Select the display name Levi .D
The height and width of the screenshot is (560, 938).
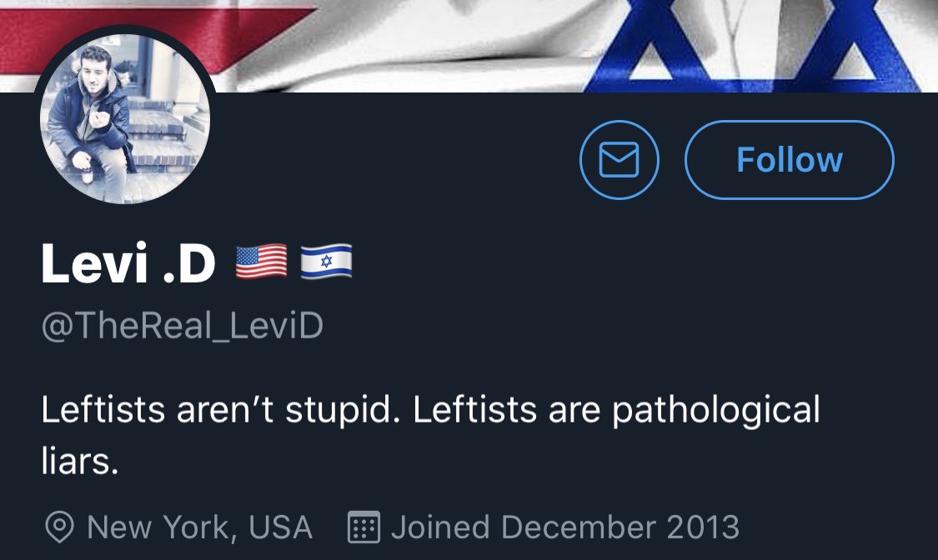tap(128, 263)
